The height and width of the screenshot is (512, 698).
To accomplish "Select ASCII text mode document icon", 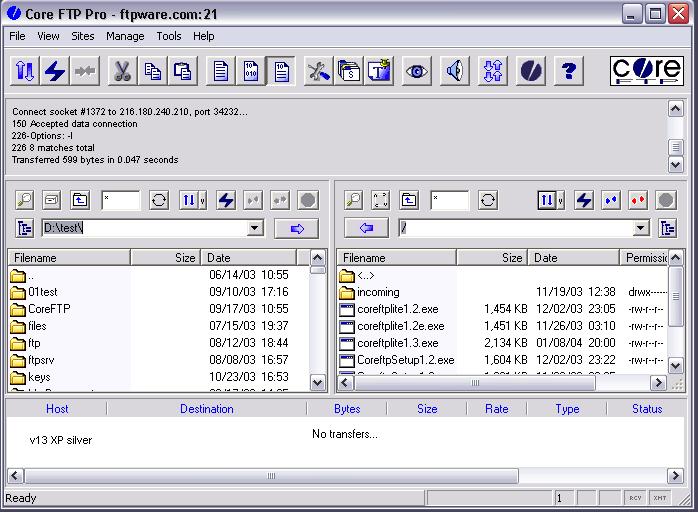I will point(221,71).
